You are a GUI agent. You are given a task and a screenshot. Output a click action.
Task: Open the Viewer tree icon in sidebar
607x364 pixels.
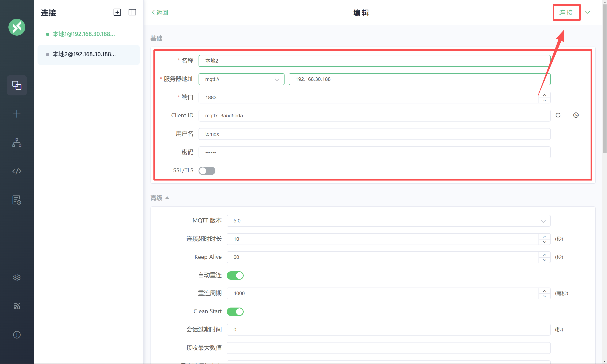tap(17, 143)
